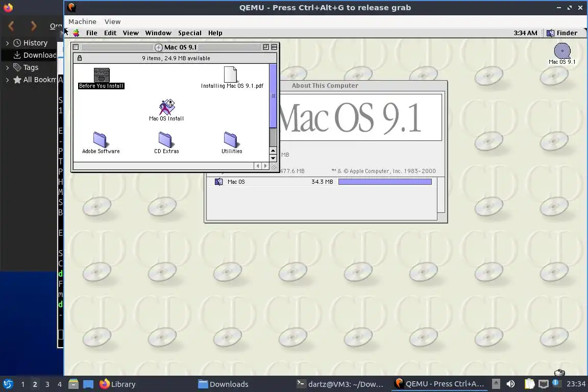
Task: Open the Mac OS View menu
Action: (x=131, y=33)
